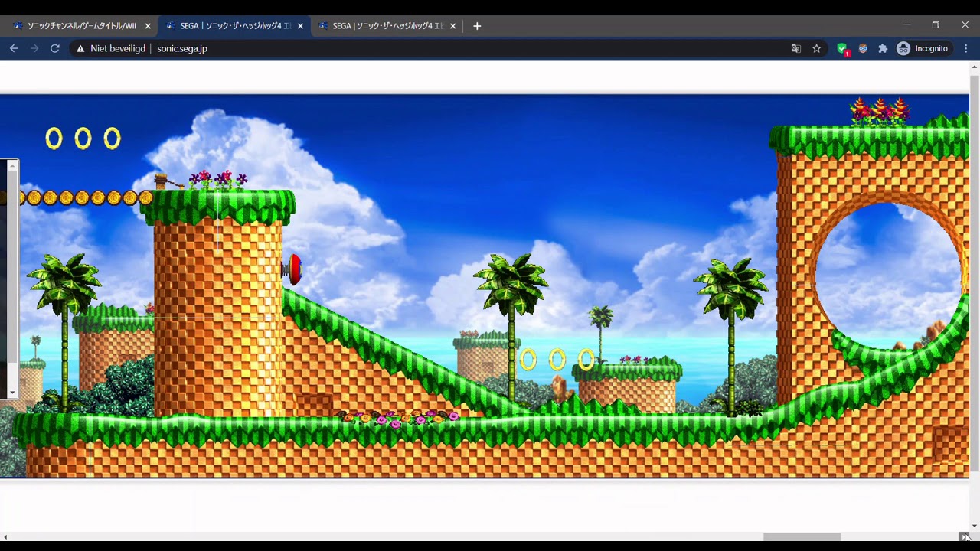The image size is (980, 551).
Task: Close the active middle SEGA tab
Action: pos(300,26)
